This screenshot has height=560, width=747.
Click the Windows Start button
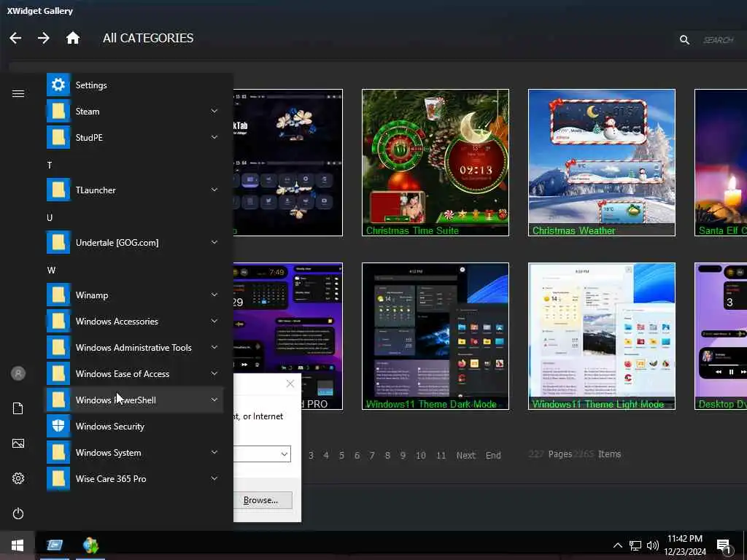(18, 545)
